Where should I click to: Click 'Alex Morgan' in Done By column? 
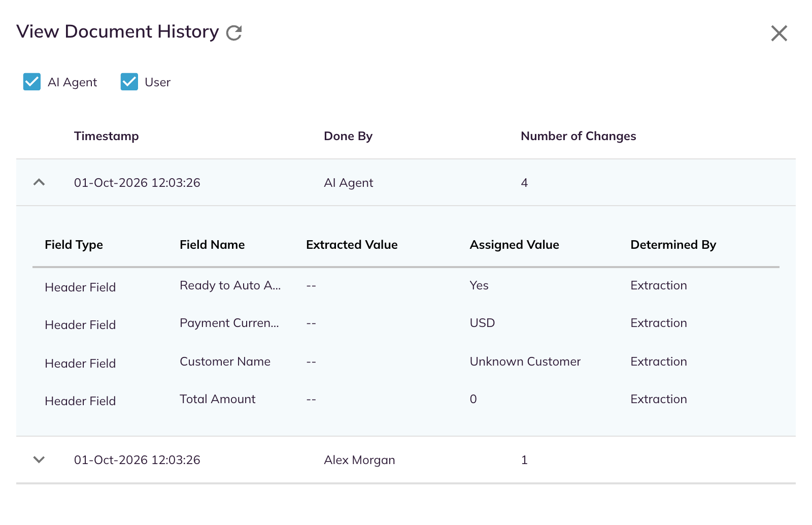(359, 460)
